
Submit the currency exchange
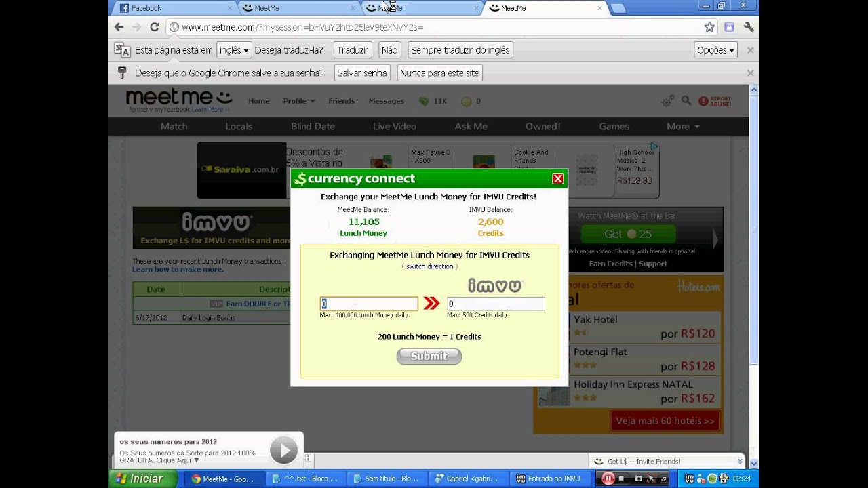[x=429, y=357]
